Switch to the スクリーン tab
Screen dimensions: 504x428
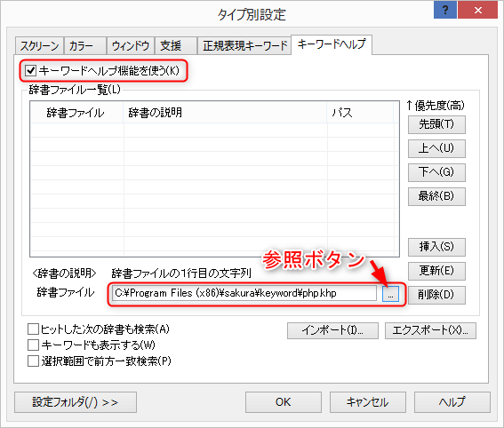click(39, 46)
